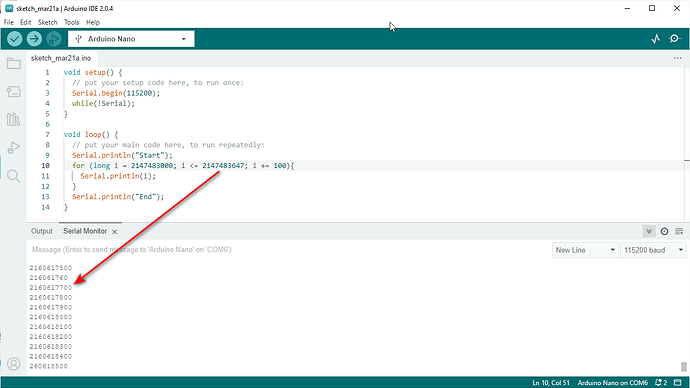Click the serial message input field
The width and height of the screenshot is (690, 388).
tap(288, 250)
